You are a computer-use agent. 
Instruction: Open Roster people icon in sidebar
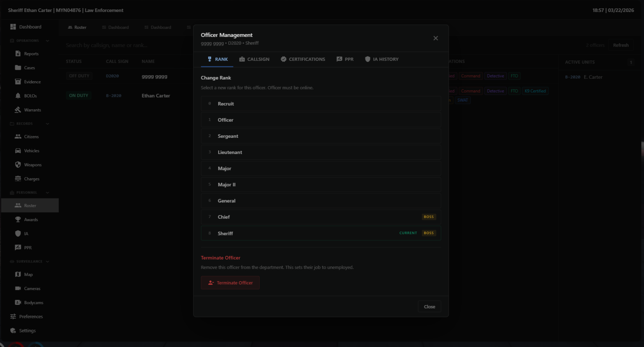[x=18, y=205]
